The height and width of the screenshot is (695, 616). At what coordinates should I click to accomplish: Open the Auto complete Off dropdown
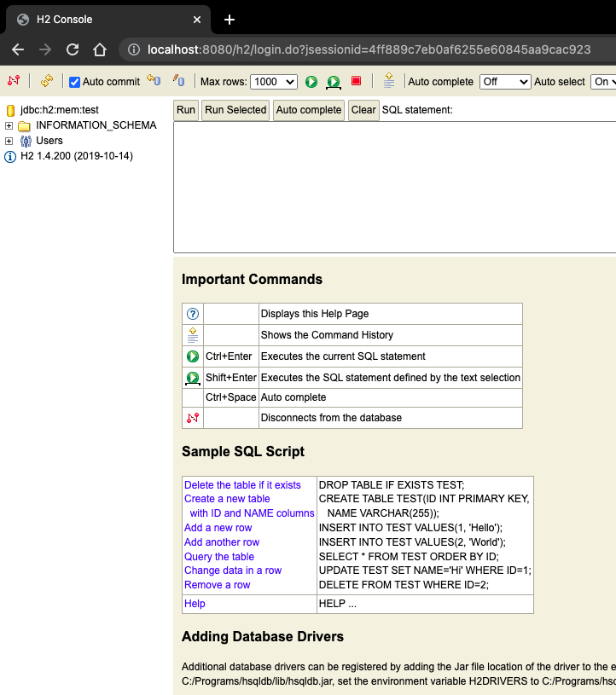tap(505, 82)
